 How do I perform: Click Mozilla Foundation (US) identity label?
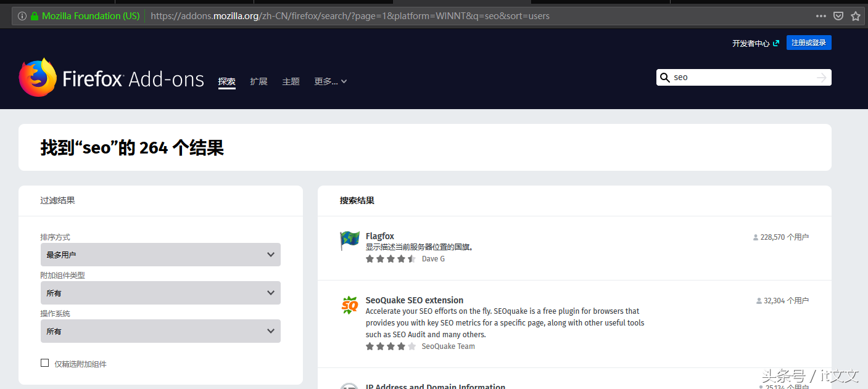91,16
